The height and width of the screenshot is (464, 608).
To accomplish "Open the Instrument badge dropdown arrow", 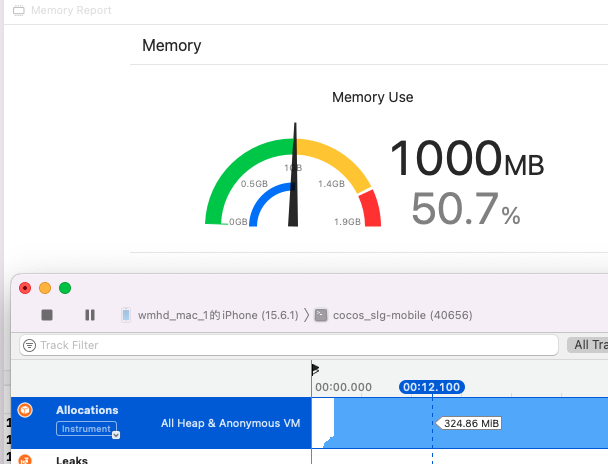I will (116, 434).
